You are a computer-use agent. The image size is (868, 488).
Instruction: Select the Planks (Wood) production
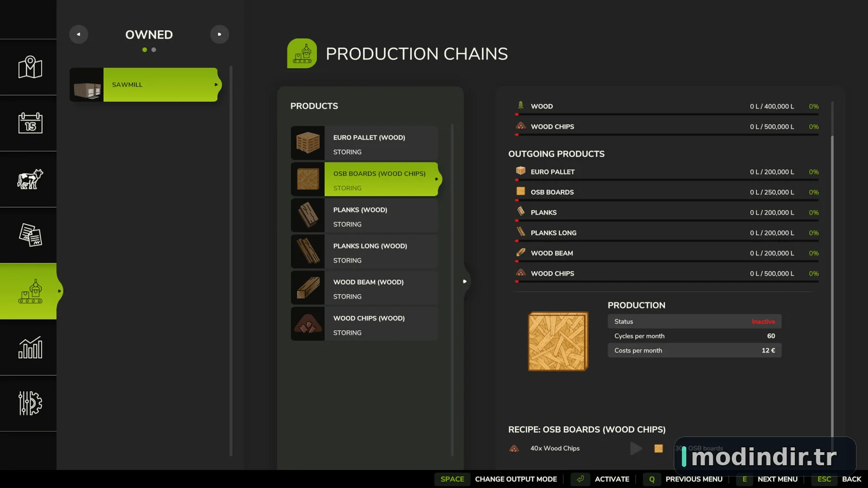[x=365, y=215]
